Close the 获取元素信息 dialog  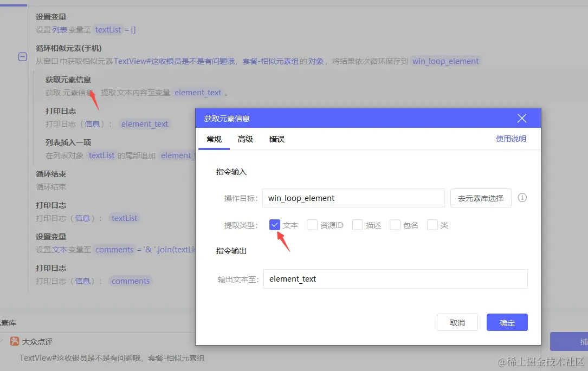tap(522, 119)
